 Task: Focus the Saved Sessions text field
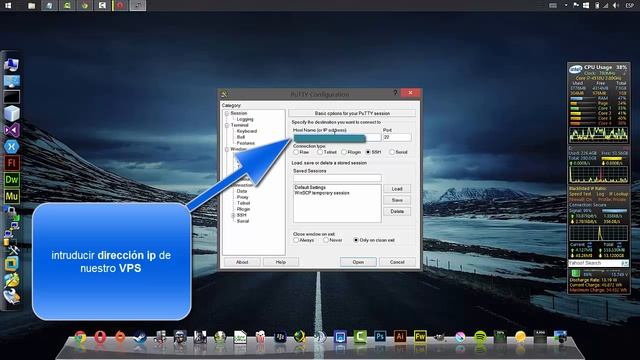(x=337, y=178)
